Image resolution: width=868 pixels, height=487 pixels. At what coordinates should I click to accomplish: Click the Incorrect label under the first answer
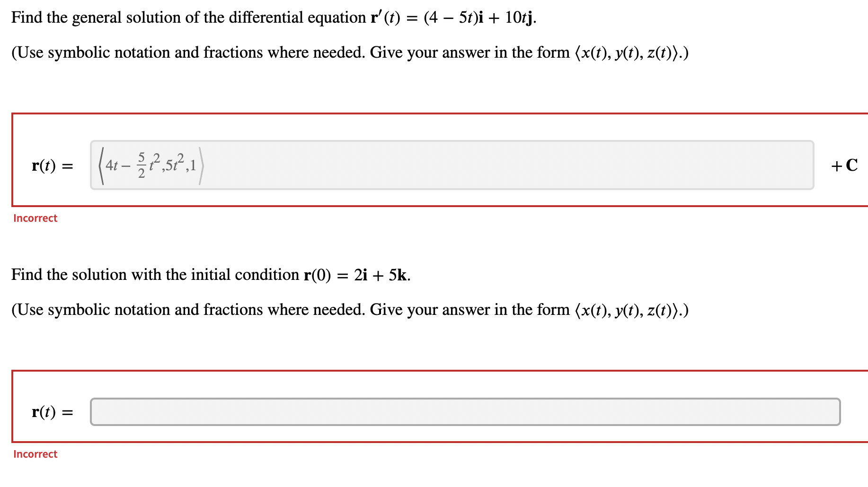[x=35, y=218]
